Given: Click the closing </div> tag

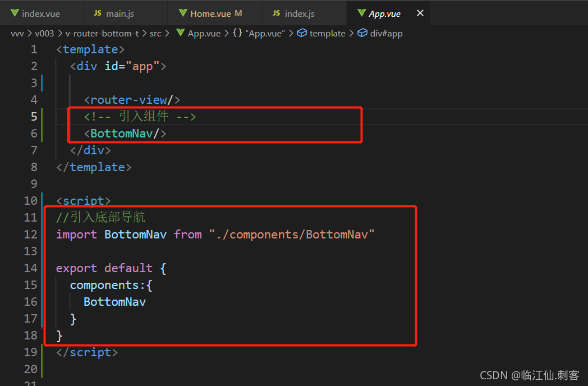Looking at the screenshot, I should pos(90,150).
